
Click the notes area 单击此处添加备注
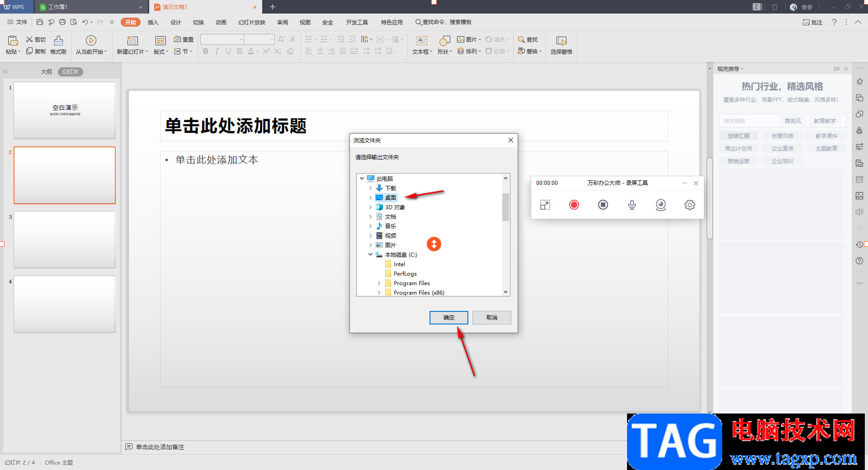click(160, 447)
